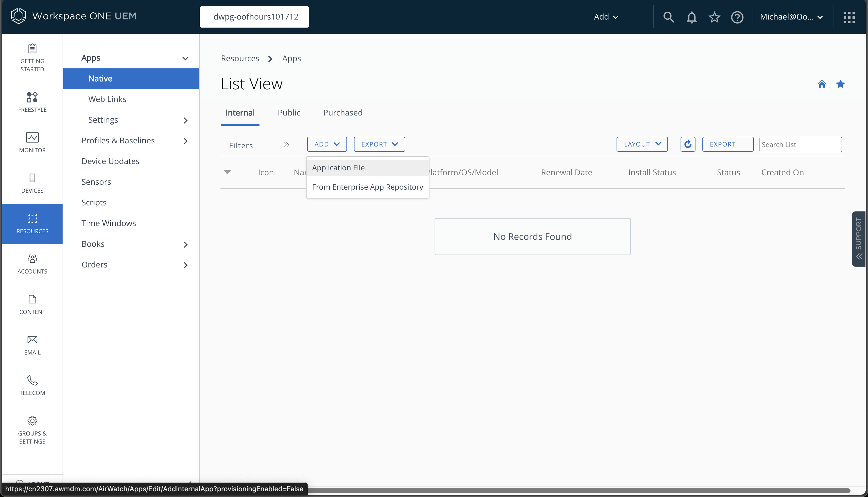Select Application File from the Add menu
This screenshot has height=497, width=868.
point(338,167)
